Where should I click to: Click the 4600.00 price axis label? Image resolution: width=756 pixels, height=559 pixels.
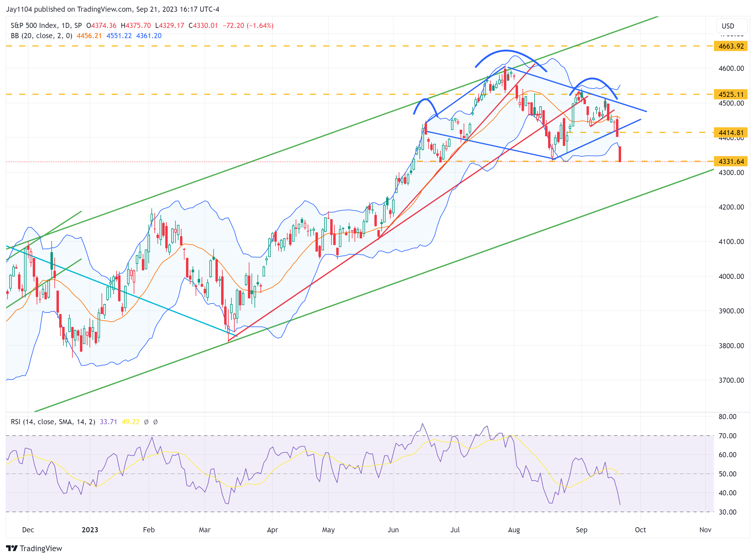point(731,68)
